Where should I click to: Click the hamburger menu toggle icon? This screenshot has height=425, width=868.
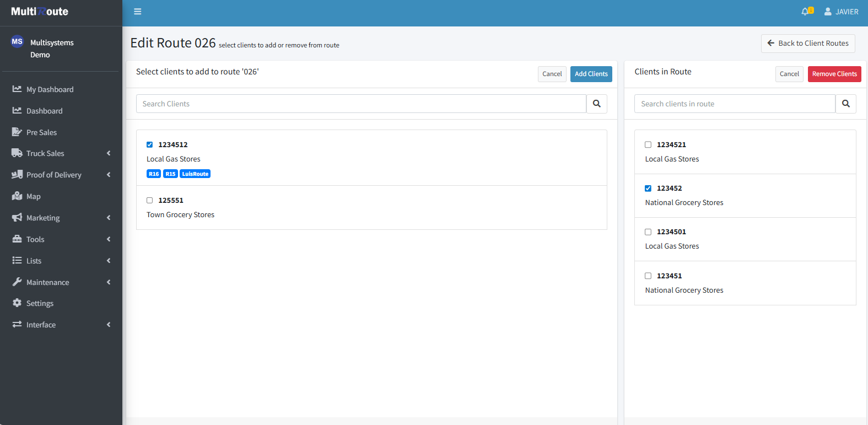pyautogui.click(x=138, y=12)
